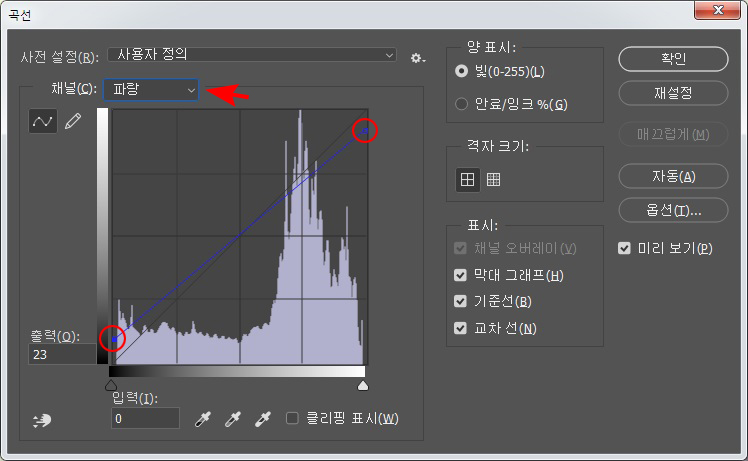Image resolution: width=748 pixels, height=461 pixels.
Task: Open the 옵션 button dialog
Action: tap(673, 210)
